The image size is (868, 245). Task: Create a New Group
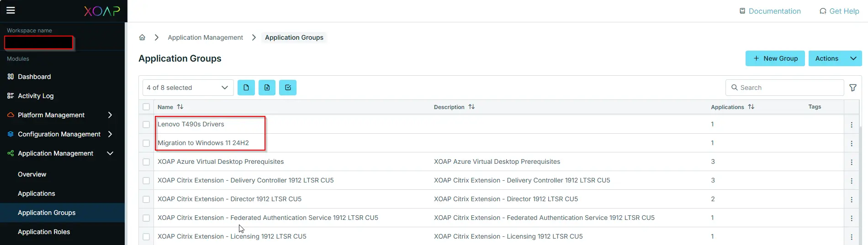pyautogui.click(x=775, y=58)
